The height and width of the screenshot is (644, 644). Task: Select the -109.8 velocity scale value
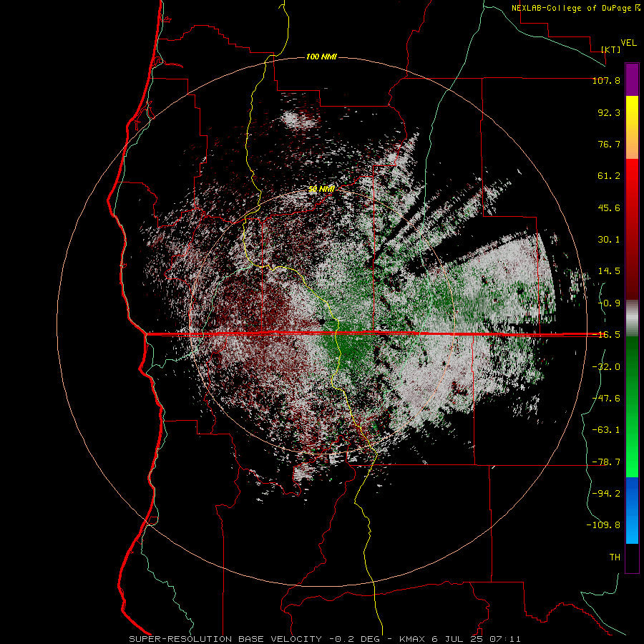coord(603,525)
